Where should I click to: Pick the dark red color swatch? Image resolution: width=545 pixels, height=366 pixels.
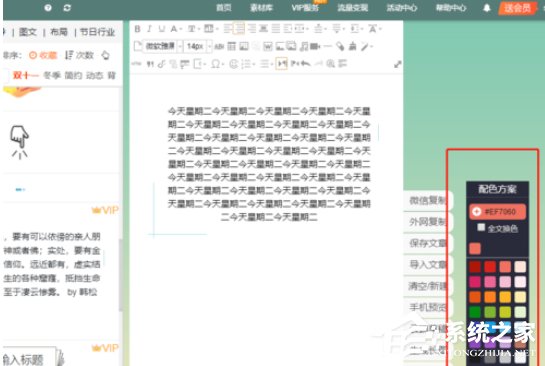coord(475,267)
